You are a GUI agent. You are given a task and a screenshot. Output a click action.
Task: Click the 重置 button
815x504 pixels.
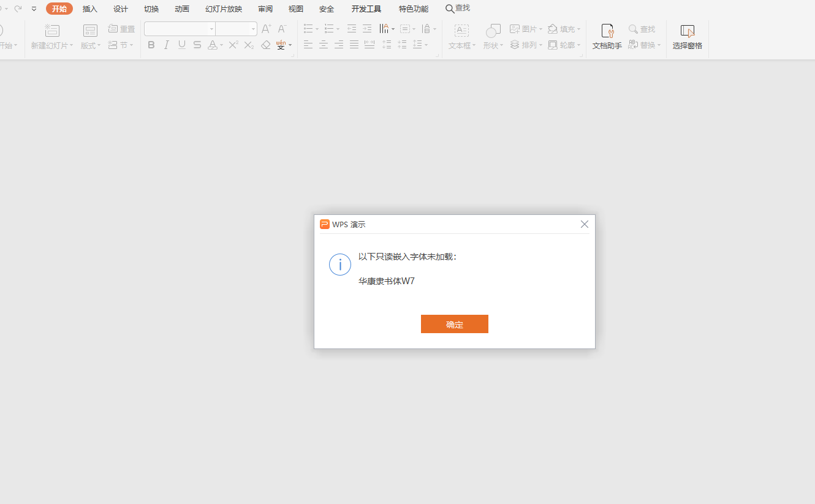121,29
